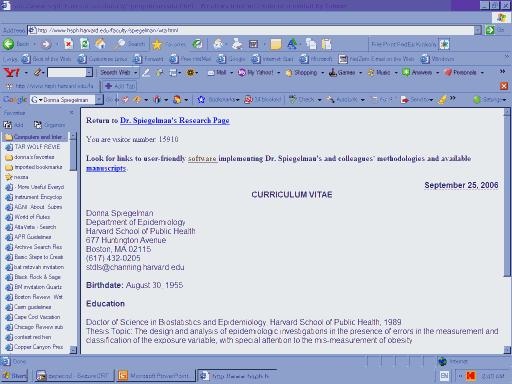The height and width of the screenshot is (384, 512).
Task: Open Dr. Spiegelman's Research Page link
Action: click(x=175, y=120)
